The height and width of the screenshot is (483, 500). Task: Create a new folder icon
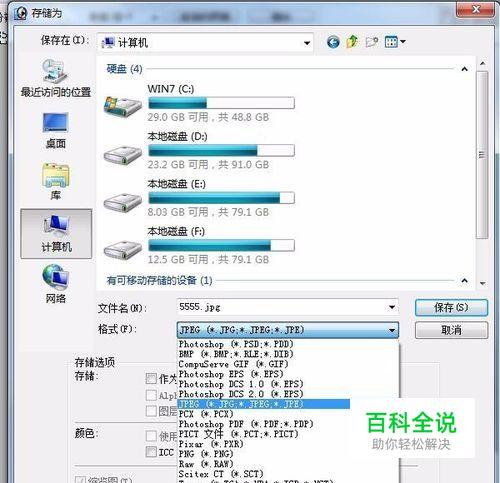point(371,42)
